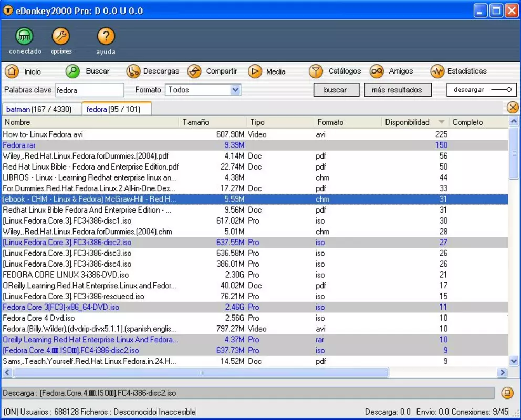
Task: Open the Formato dropdown showing Todos
Action: [203, 90]
